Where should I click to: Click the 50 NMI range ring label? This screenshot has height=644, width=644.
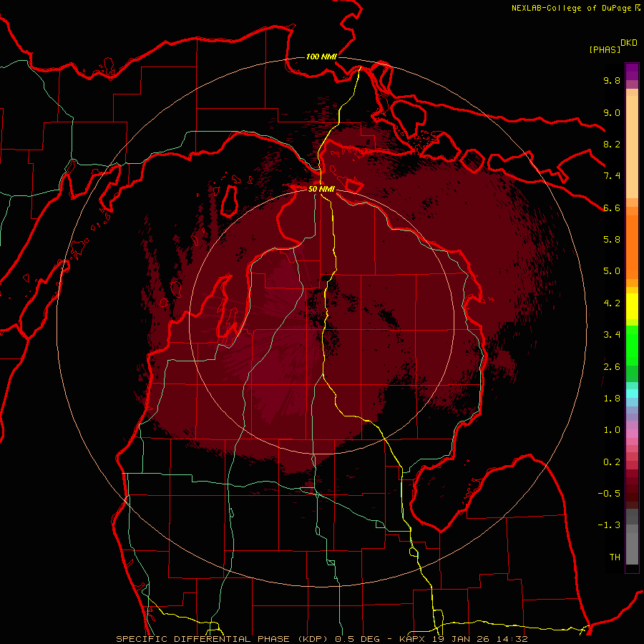tap(321, 189)
